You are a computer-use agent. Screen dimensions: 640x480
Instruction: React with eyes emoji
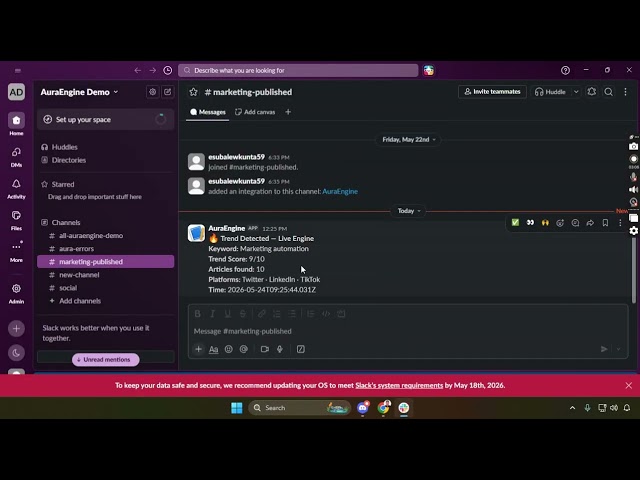(530, 223)
